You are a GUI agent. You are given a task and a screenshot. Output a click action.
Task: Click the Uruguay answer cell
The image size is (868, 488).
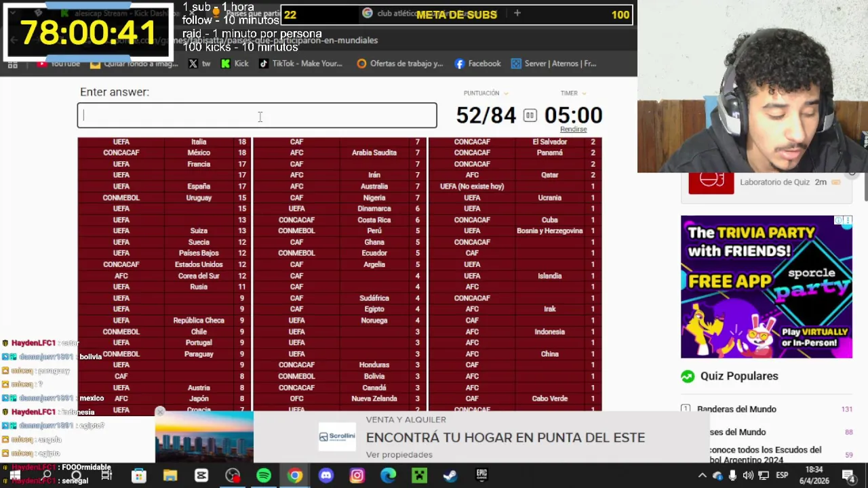(x=199, y=198)
